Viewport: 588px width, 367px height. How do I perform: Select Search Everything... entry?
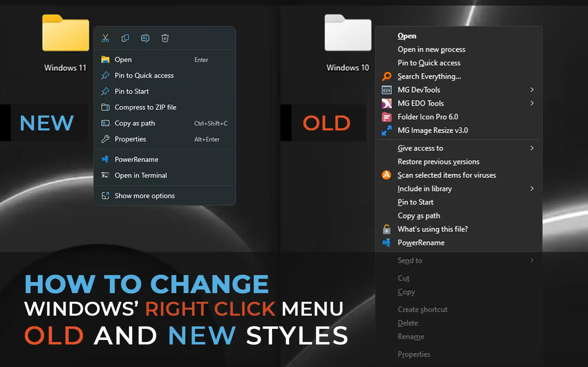pyautogui.click(x=459, y=76)
